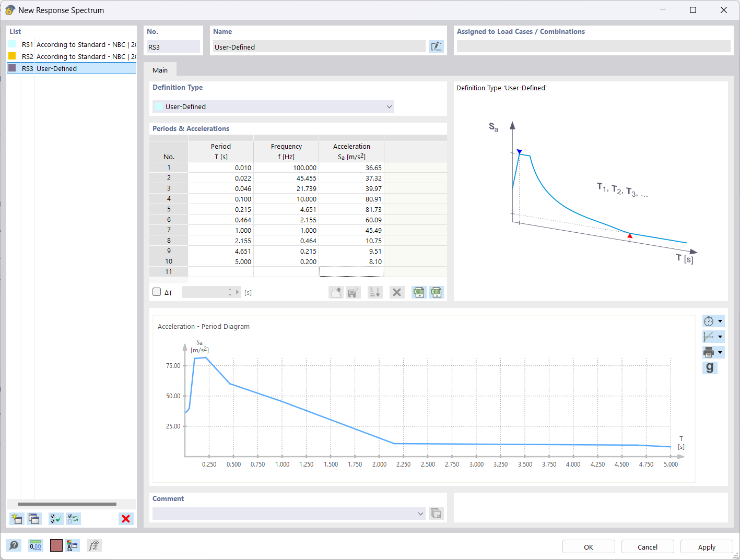Click the stopwatch icon above the diagram
Image resolution: width=740 pixels, height=560 pixels.
coord(709,320)
